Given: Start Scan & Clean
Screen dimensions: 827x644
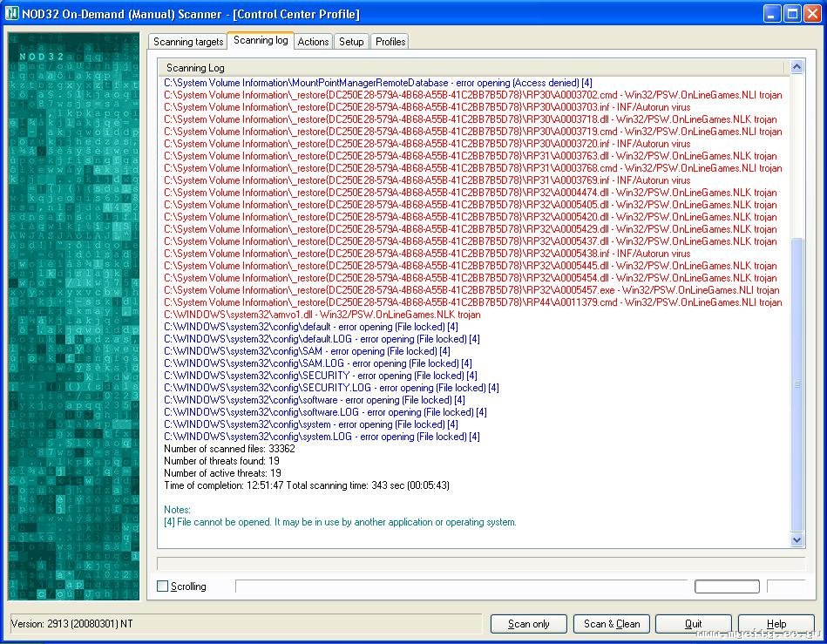Looking at the screenshot, I should point(611,624).
